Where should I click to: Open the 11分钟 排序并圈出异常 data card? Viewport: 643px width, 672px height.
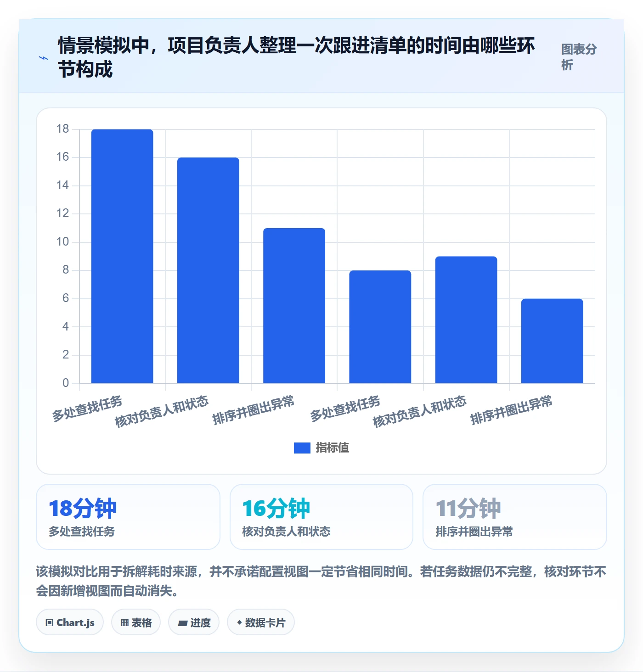[x=515, y=517]
